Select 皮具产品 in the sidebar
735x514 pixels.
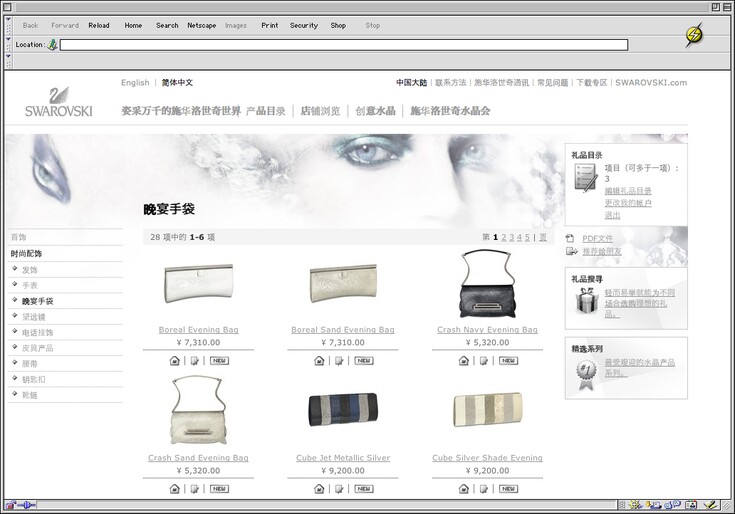38,348
